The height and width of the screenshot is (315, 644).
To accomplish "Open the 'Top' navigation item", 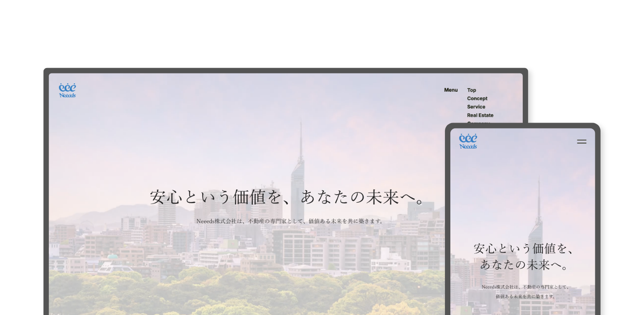I will tap(471, 90).
